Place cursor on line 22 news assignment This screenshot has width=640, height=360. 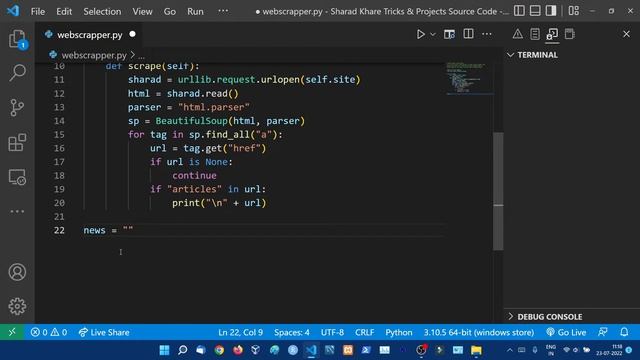tap(108, 230)
